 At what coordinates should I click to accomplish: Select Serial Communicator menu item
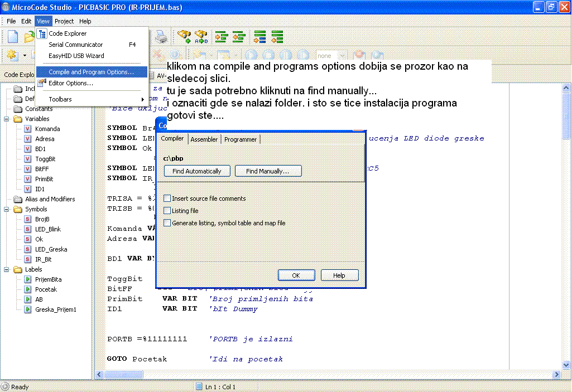tap(92, 45)
